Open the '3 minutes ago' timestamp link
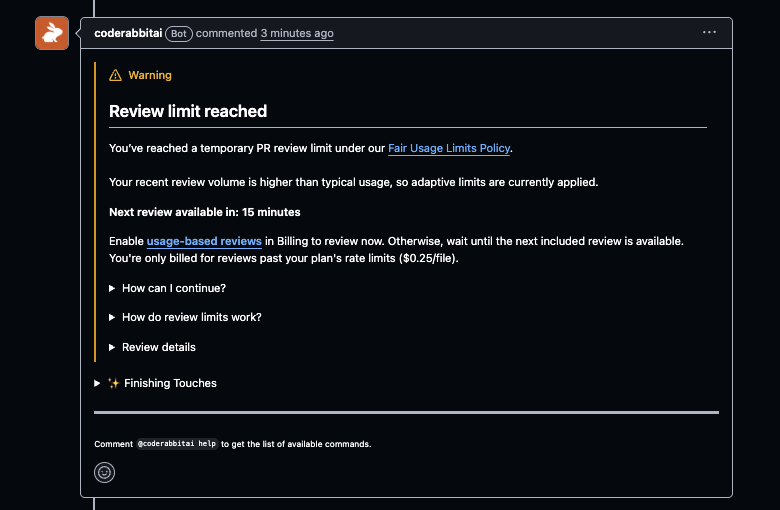Viewport: 780px width, 510px height. click(297, 33)
